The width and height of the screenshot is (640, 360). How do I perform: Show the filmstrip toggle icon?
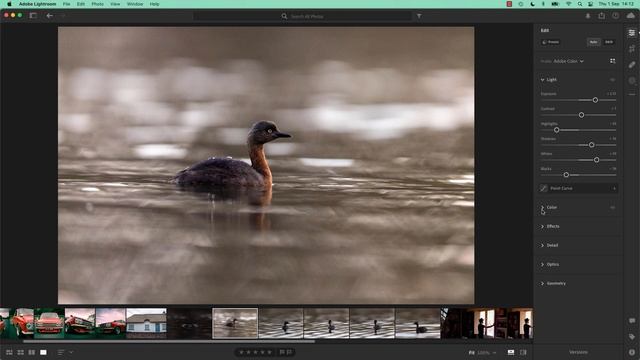511,352
